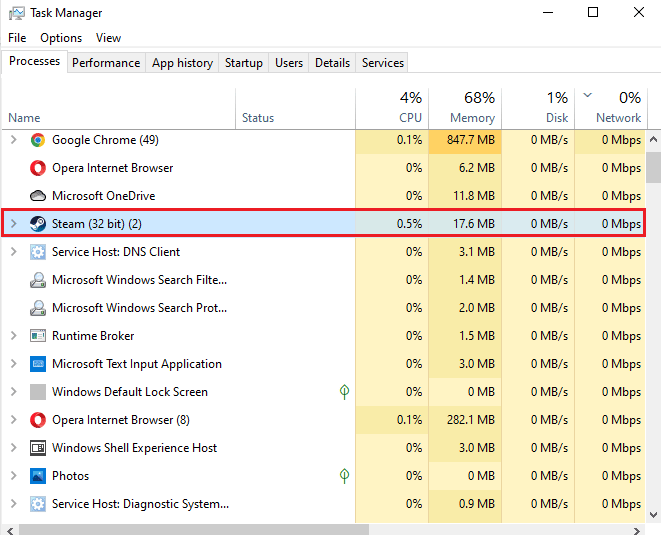Click the suspended leaf icon for Lock Screen

tap(344, 392)
